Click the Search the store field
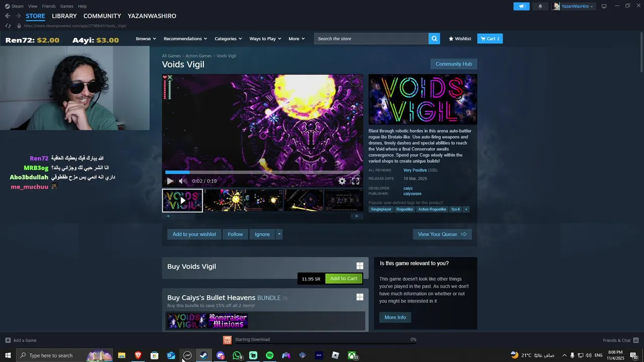The height and width of the screenshot is (362, 644). pyautogui.click(x=371, y=39)
